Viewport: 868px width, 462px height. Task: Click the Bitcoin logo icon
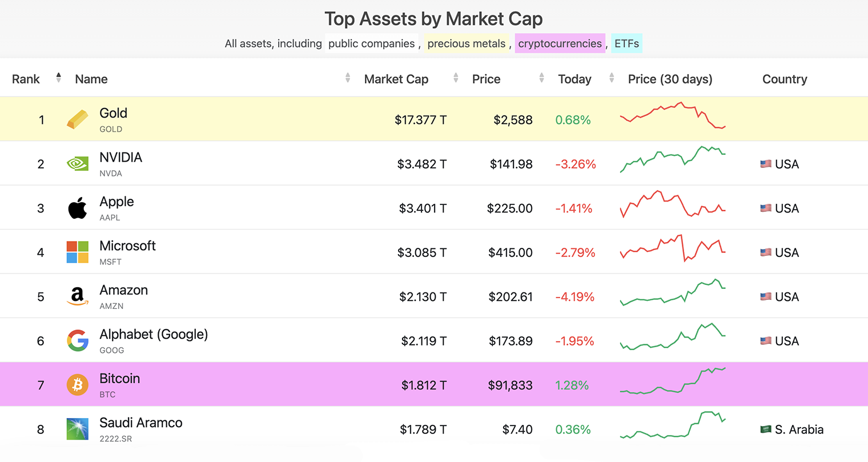[x=78, y=385]
